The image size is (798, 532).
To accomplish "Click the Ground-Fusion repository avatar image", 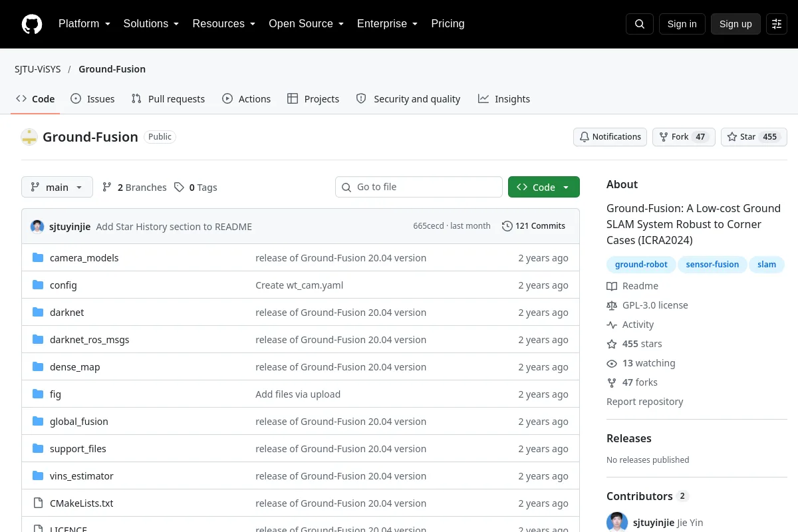I will pos(29,137).
